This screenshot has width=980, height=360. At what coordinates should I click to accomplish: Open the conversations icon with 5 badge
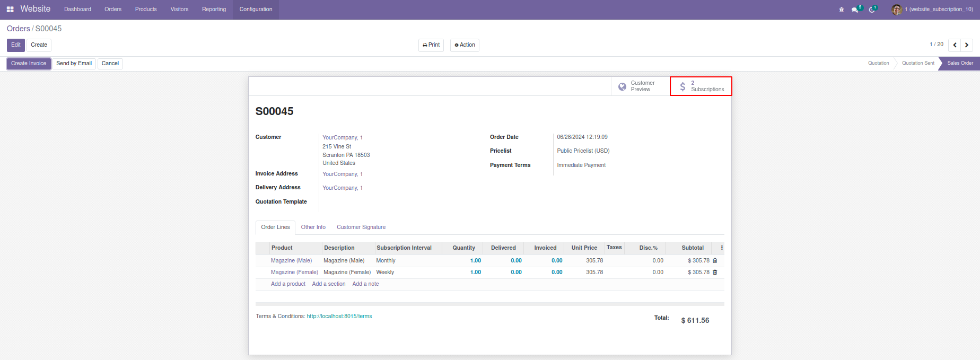pos(855,10)
